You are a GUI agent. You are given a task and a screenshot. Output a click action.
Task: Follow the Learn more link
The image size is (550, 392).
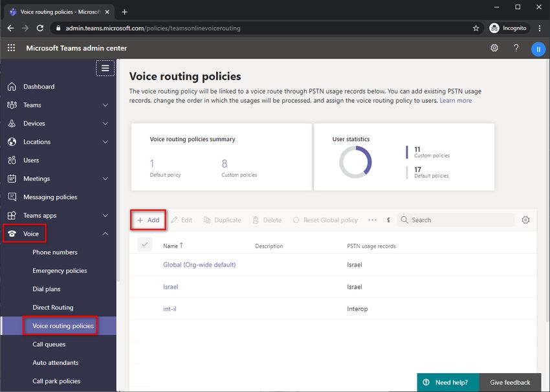[x=456, y=100]
